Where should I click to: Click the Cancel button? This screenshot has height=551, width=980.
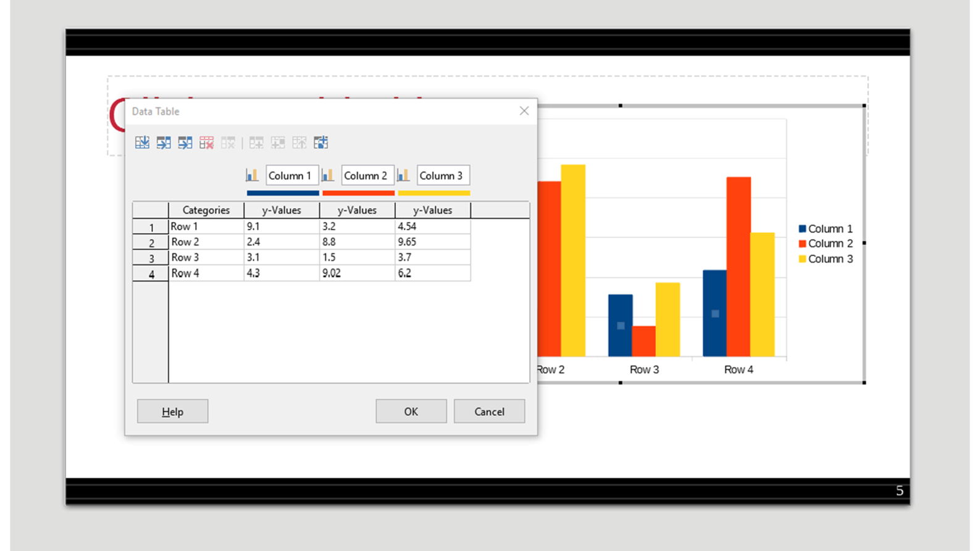[x=489, y=412]
